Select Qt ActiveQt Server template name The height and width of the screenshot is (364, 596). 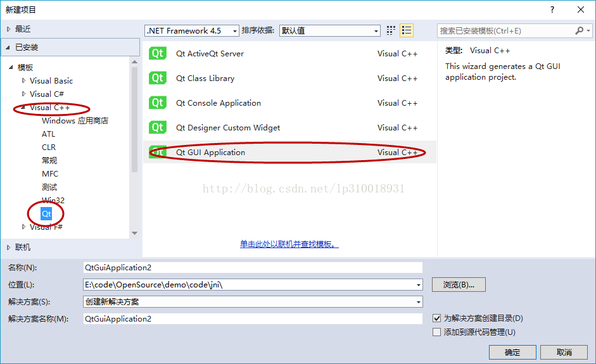(x=210, y=54)
